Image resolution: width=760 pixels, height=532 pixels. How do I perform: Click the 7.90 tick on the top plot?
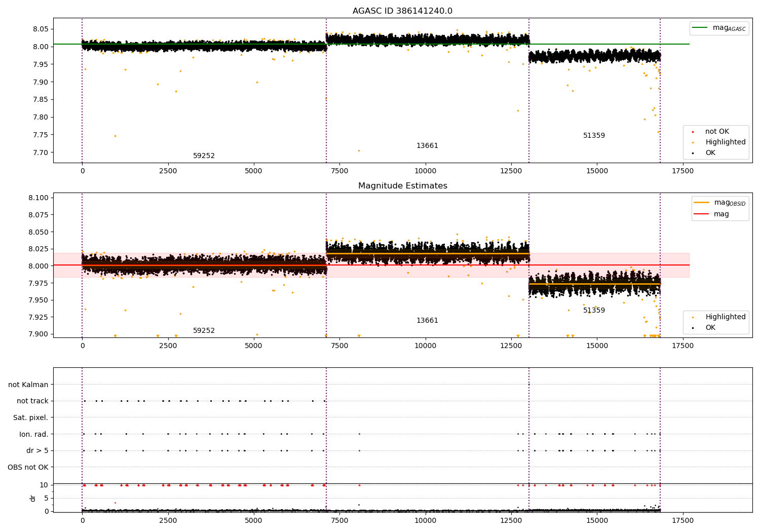tap(40, 82)
